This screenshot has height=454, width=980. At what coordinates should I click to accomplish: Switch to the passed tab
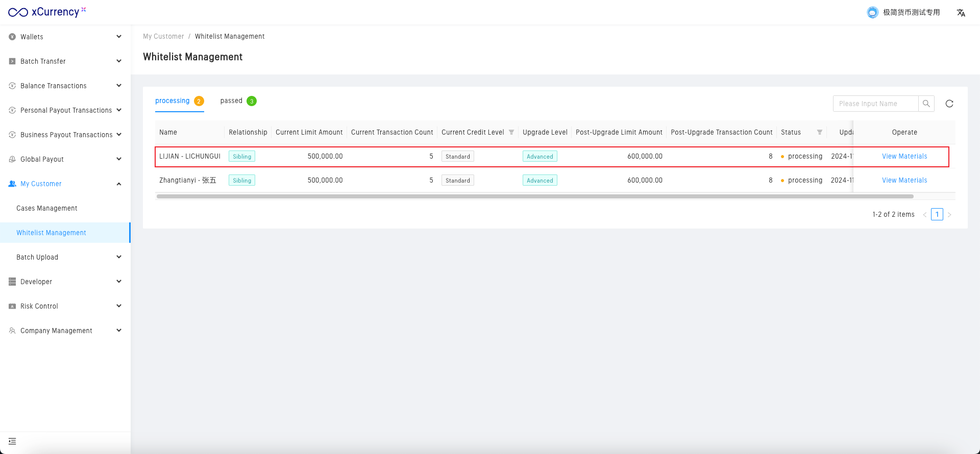(238, 101)
